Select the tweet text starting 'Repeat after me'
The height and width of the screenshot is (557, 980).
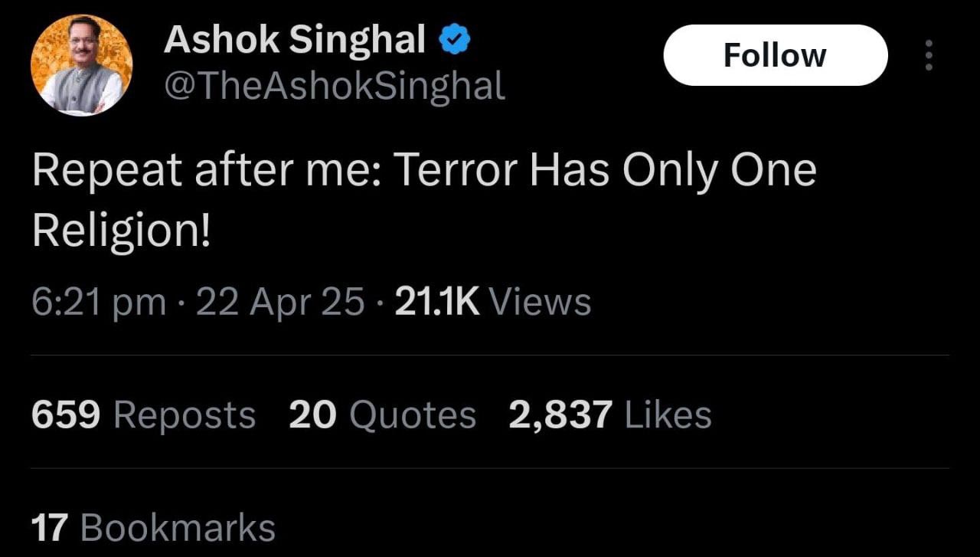tap(423, 169)
